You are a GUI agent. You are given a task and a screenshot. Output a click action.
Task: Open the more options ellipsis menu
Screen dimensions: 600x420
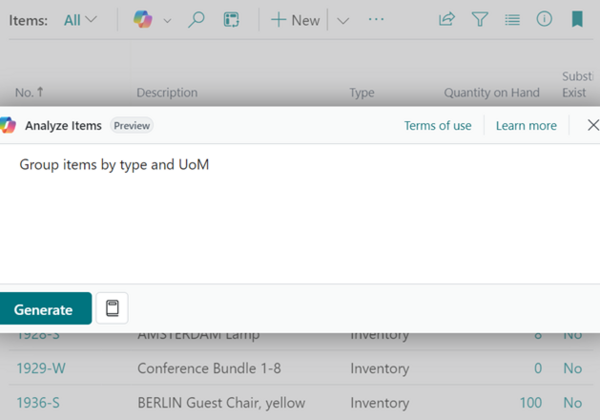[x=376, y=19]
